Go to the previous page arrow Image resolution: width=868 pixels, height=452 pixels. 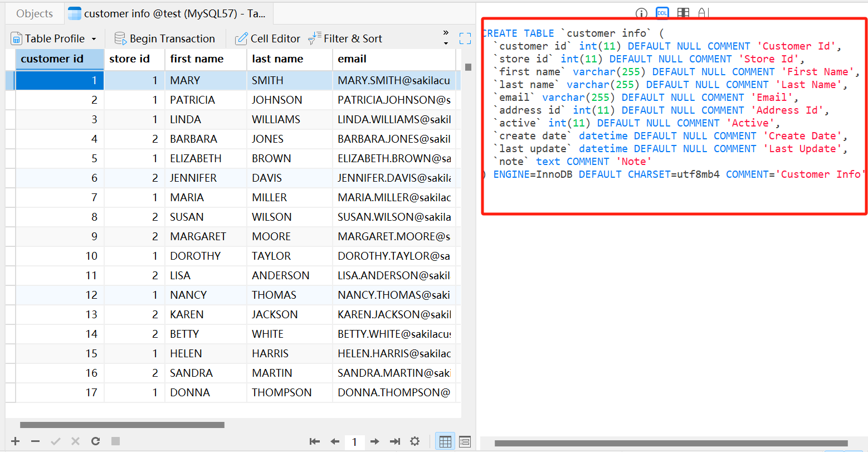tap(335, 441)
